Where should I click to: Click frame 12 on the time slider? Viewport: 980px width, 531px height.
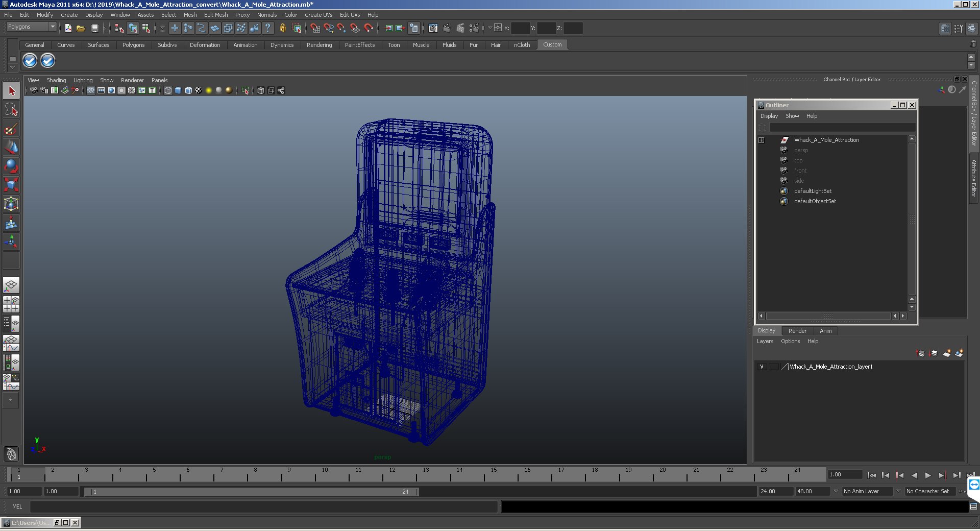pyautogui.click(x=383, y=475)
